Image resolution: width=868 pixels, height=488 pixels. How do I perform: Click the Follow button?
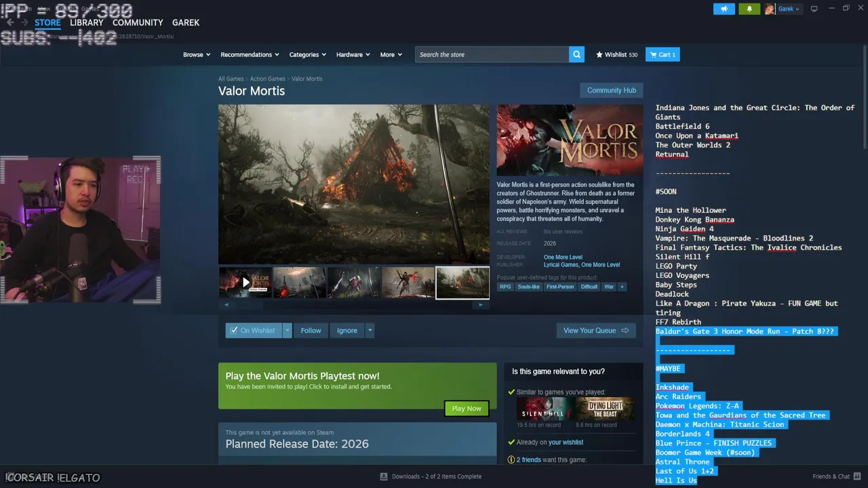pyautogui.click(x=311, y=330)
